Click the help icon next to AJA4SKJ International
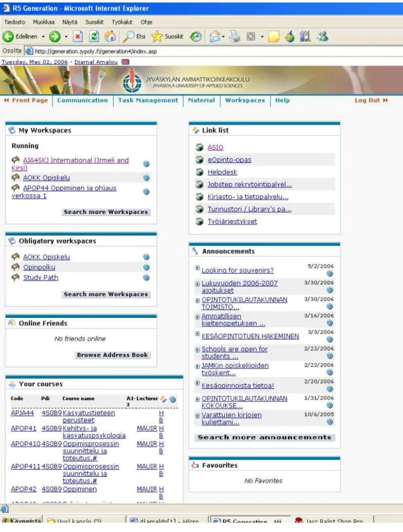403x532 pixels. pyautogui.click(x=146, y=164)
